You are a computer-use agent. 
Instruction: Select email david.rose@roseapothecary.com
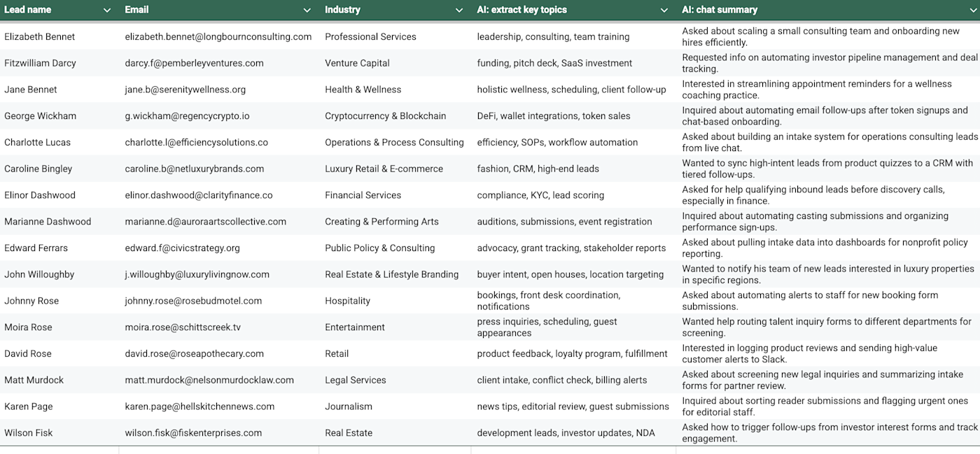(x=195, y=354)
